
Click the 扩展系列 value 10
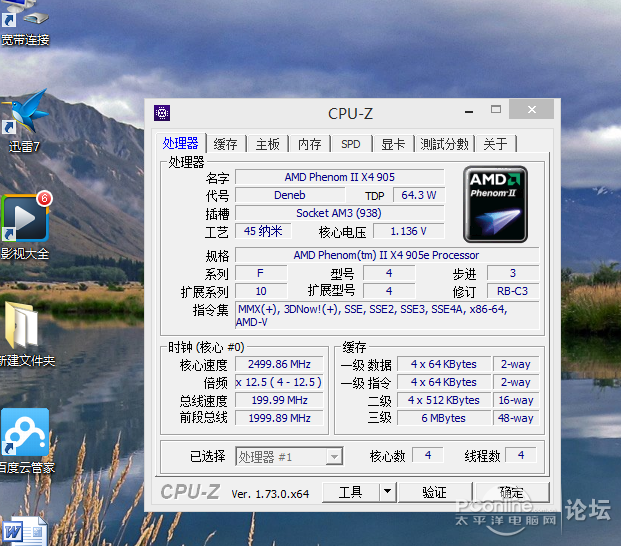(261, 291)
